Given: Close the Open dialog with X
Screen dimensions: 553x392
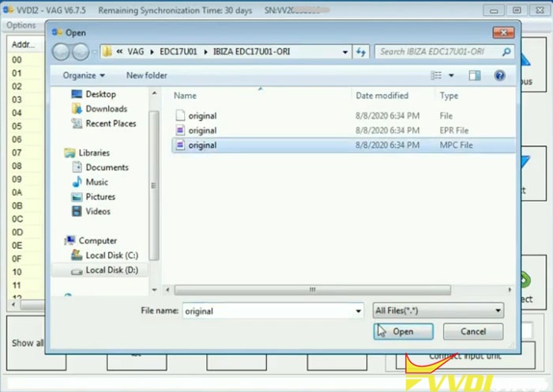Looking at the screenshot, I should (503, 32).
